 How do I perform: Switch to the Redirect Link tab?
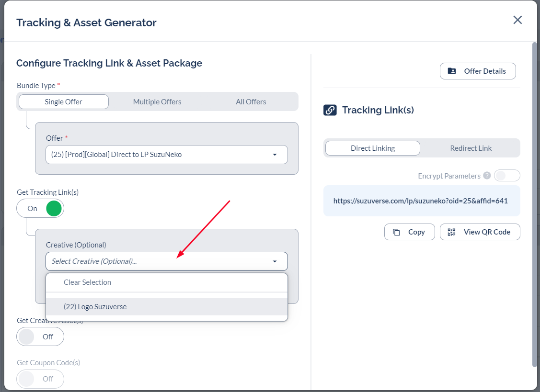coord(471,148)
